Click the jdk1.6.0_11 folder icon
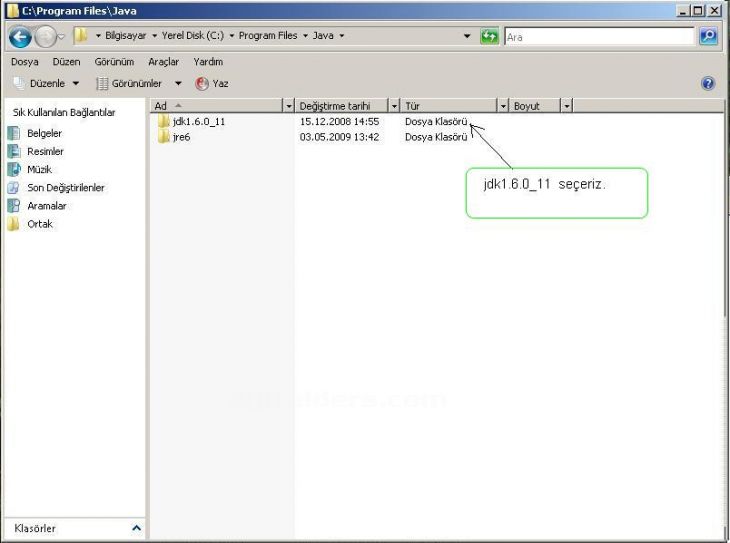The width and height of the screenshot is (730, 543). click(x=163, y=122)
